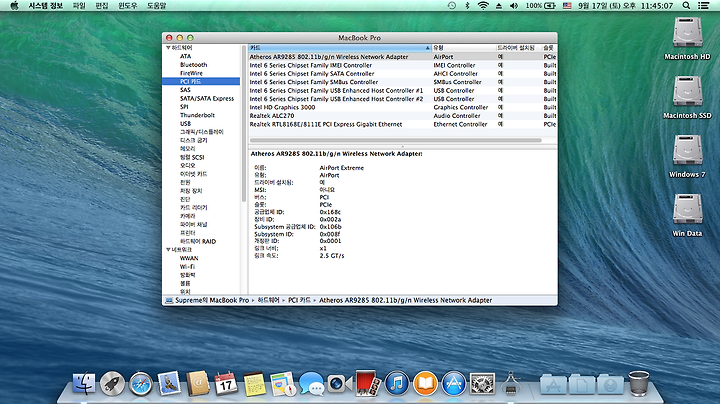Open Maps icon in Dock
Viewport: 720px width, 404px height.
(x=283, y=384)
